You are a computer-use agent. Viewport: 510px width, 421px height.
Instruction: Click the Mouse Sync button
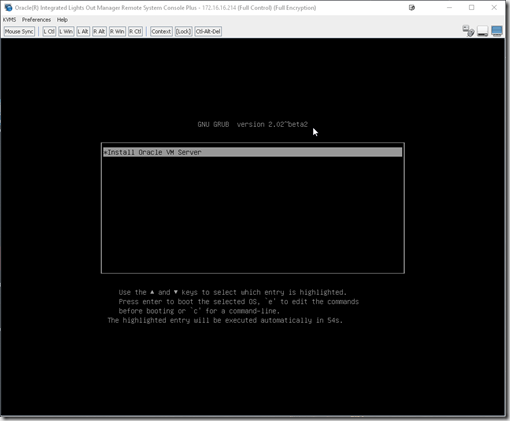[x=19, y=31]
